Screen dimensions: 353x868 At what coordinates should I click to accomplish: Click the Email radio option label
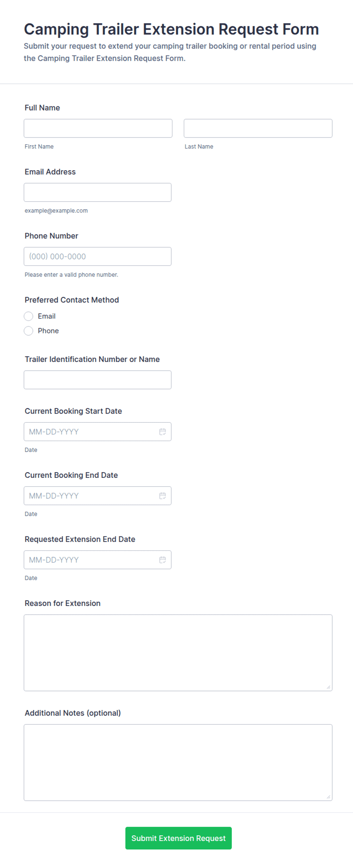click(x=47, y=316)
